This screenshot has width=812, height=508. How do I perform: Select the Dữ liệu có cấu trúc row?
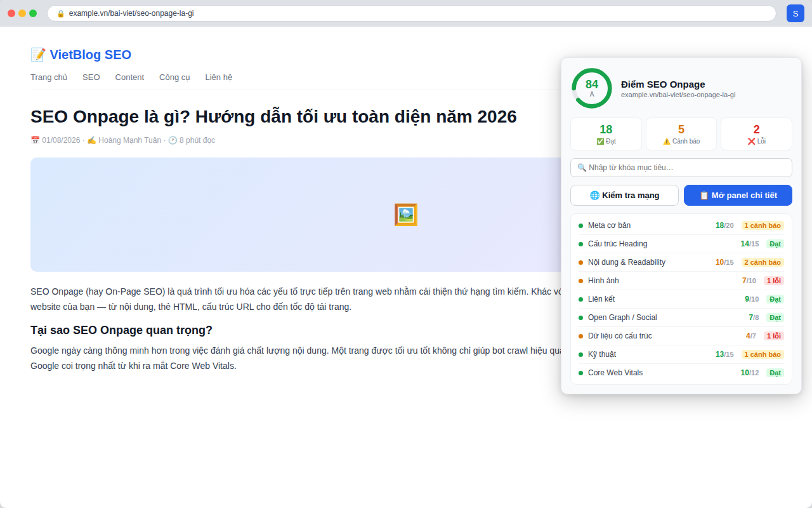pyautogui.click(x=681, y=336)
